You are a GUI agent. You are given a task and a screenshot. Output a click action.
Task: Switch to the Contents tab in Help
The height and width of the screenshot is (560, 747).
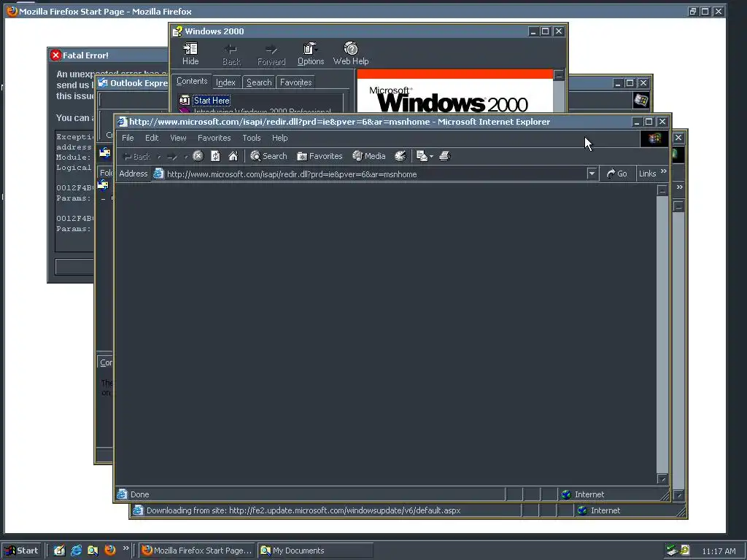coord(192,82)
